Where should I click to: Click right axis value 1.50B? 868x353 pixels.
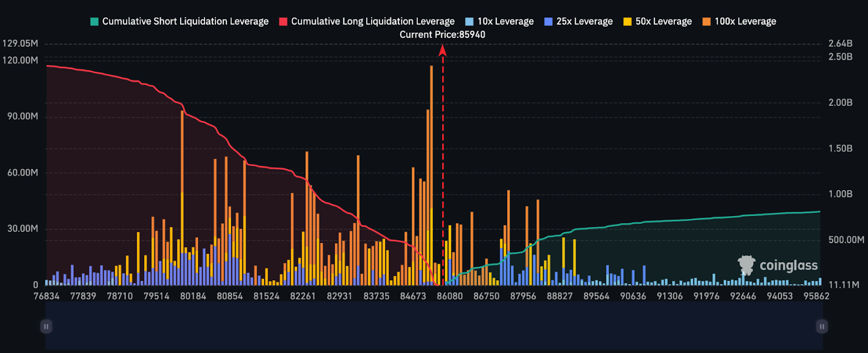pos(840,148)
